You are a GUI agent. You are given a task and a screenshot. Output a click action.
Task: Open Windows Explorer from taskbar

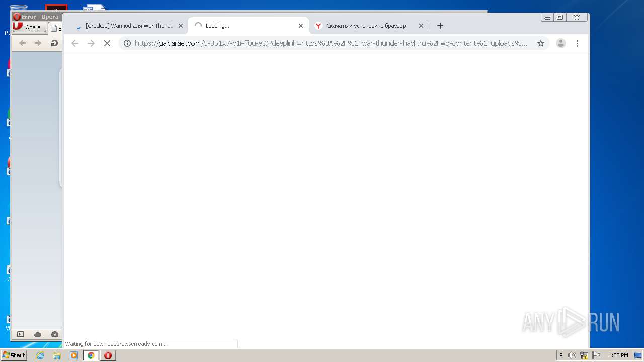click(57, 355)
